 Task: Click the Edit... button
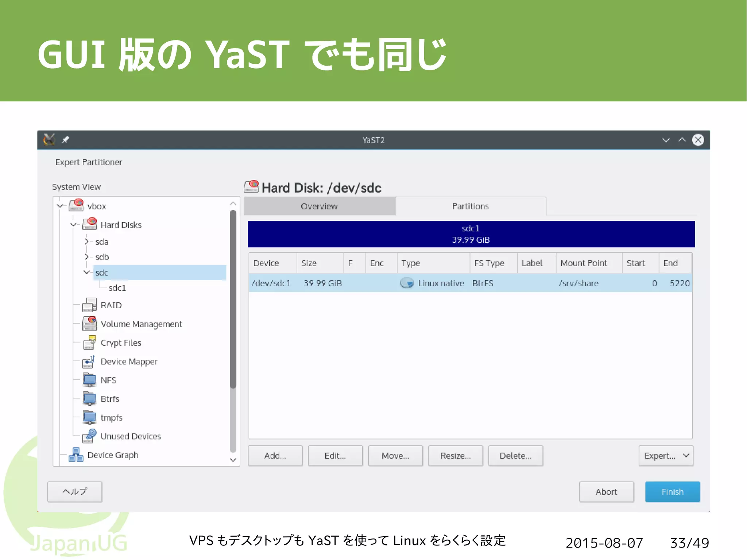point(335,456)
